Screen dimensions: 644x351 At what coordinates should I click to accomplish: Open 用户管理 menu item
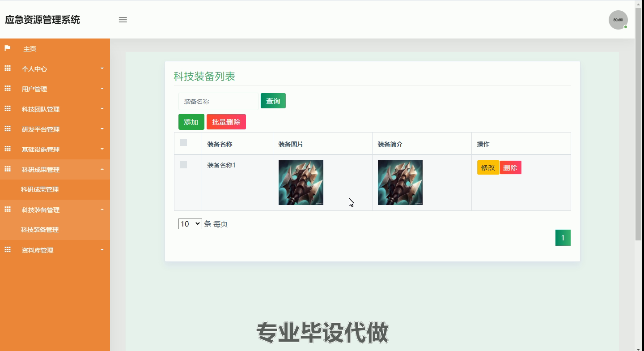34,89
